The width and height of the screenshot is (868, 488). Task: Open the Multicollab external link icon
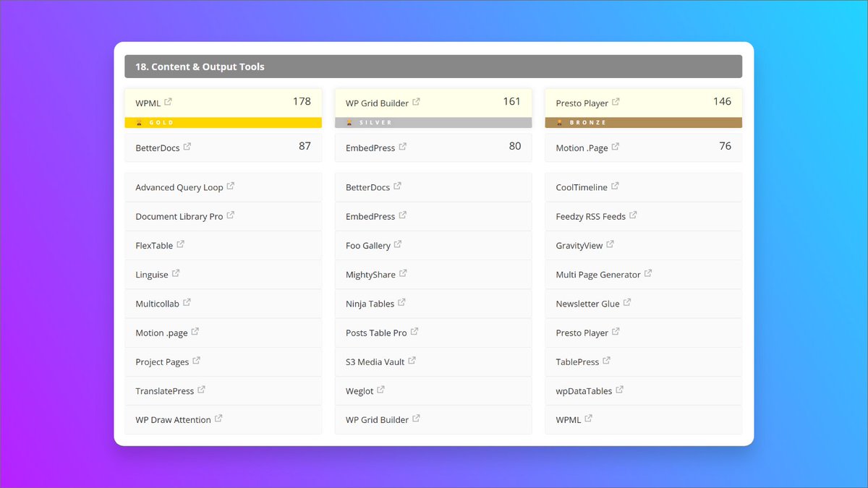tap(187, 302)
